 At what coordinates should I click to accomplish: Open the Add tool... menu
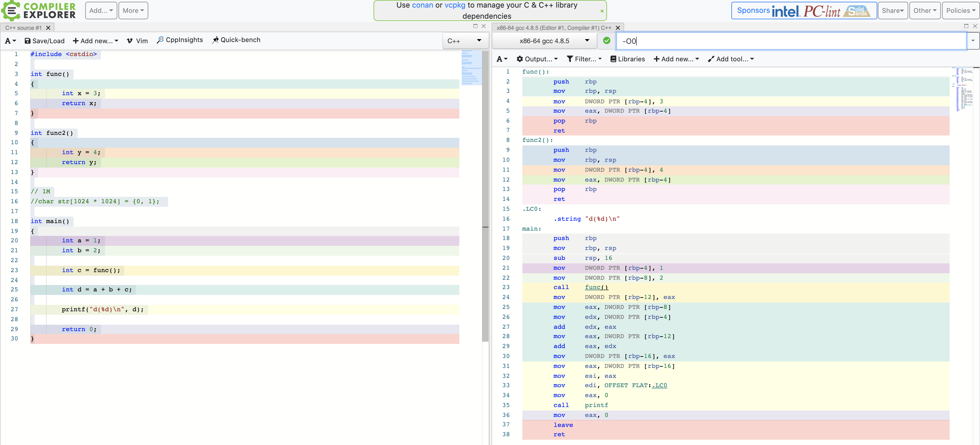pyautogui.click(x=731, y=59)
